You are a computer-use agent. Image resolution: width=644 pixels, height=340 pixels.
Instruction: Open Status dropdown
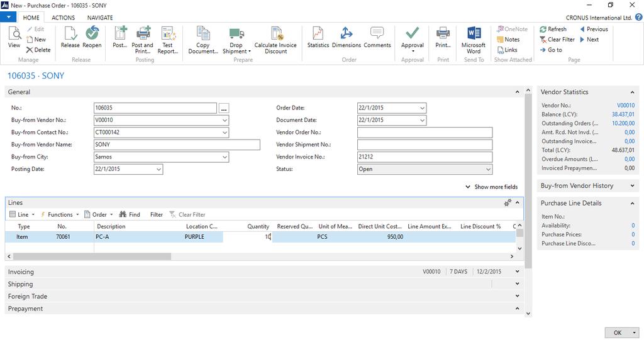click(488, 169)
